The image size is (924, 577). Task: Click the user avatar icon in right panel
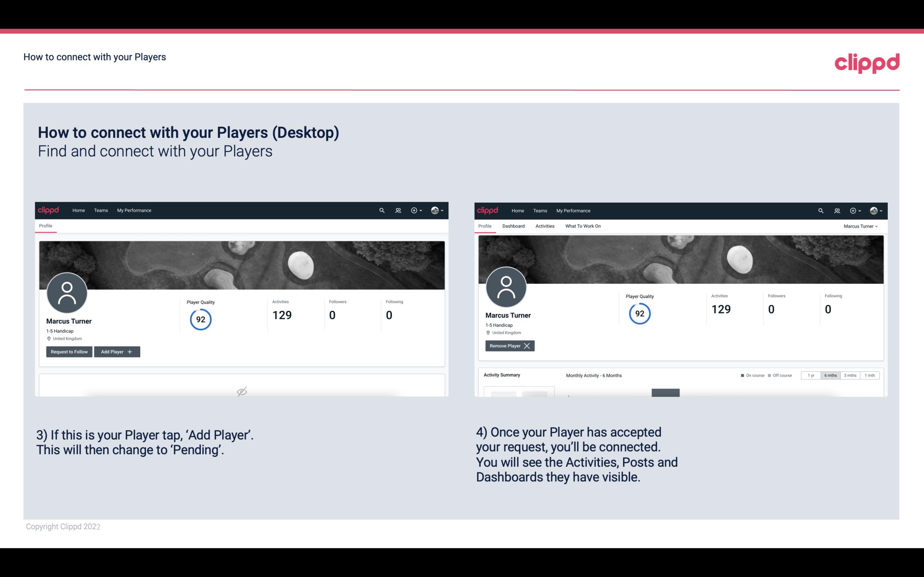click(x=506, y=287)
